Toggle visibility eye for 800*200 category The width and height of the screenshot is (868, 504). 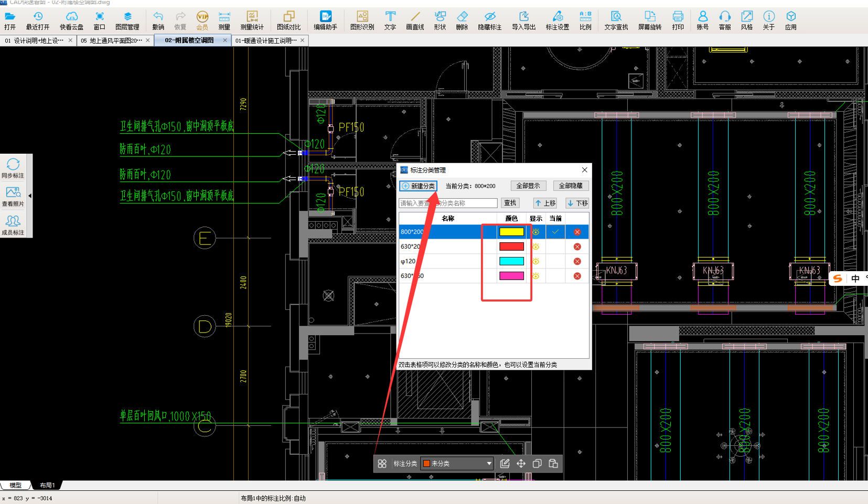pyautogui.click(x=535, y=232)
